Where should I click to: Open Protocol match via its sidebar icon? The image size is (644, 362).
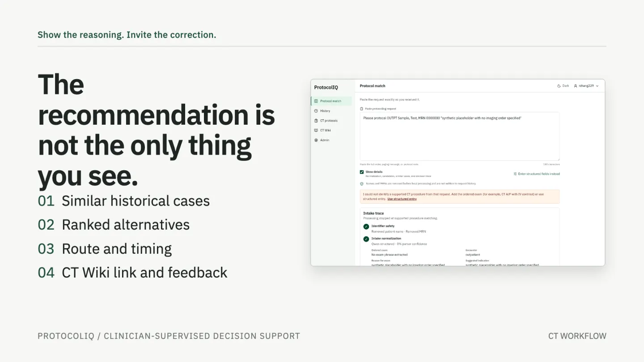[x=316, y=101]
